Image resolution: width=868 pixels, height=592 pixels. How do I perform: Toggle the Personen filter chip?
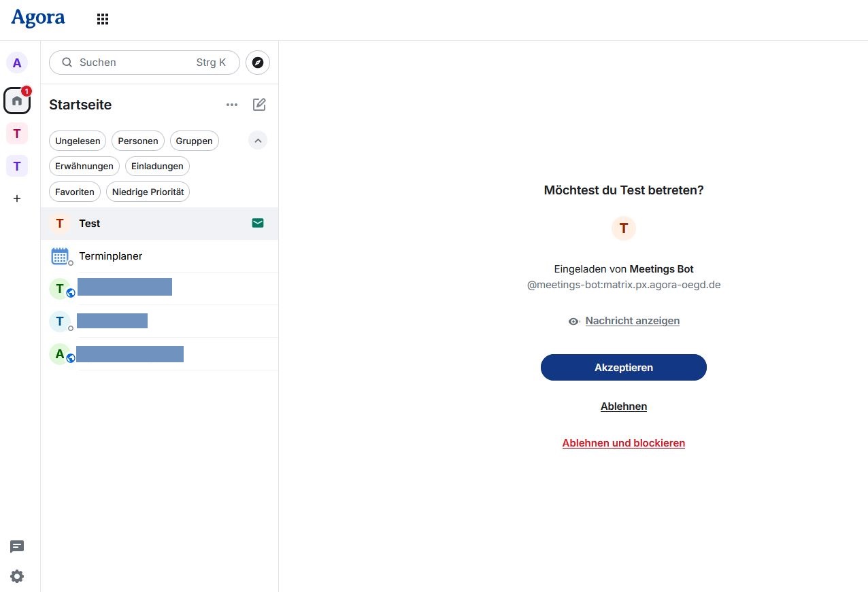138,141
